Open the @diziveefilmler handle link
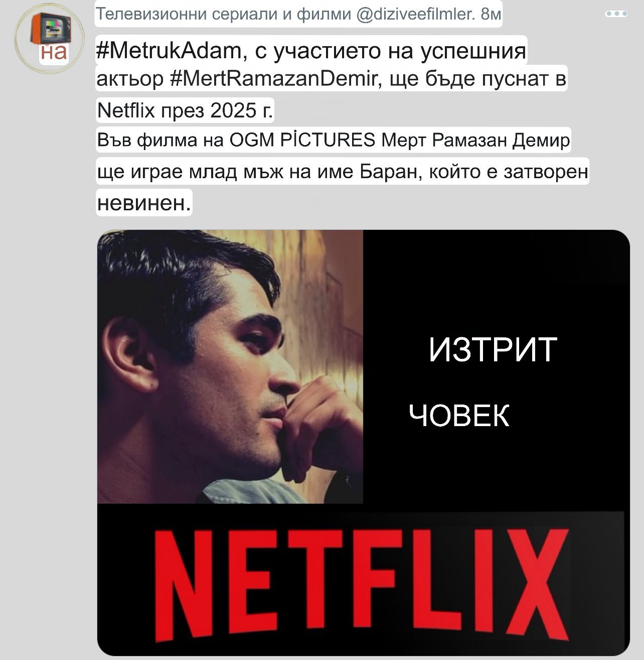This screenshot has height=660, width=644. click(x=415, y=14)
